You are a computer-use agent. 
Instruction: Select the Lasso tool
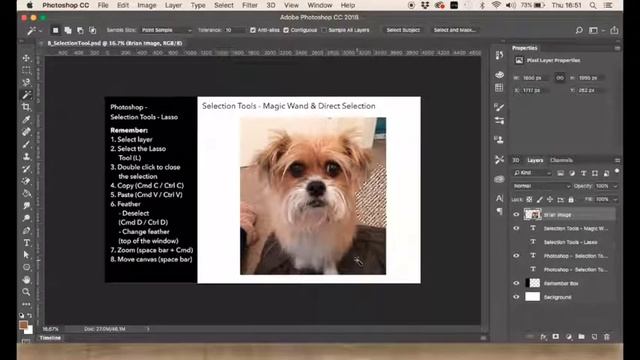click(x=26, y=82)
